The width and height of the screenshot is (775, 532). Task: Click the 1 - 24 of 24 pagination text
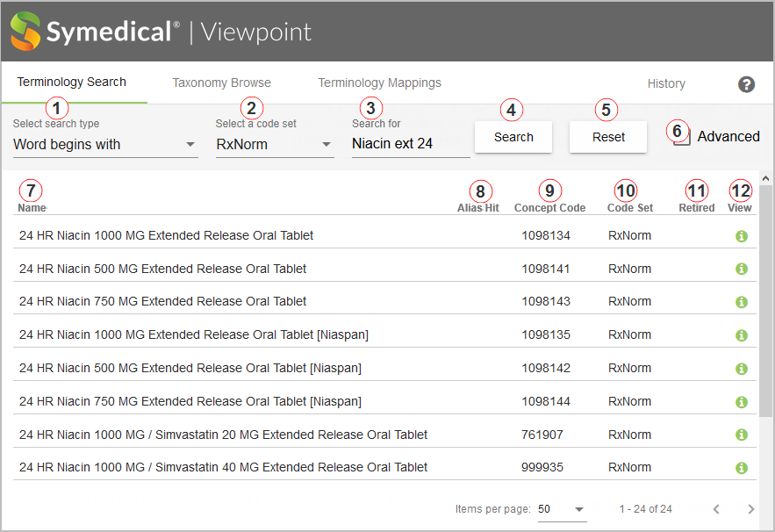[645, 509]
